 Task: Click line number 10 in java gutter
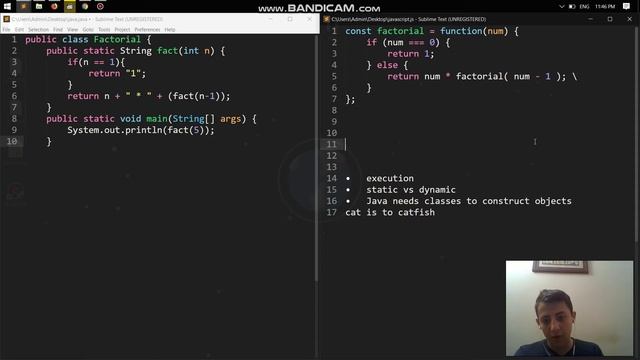12,141
